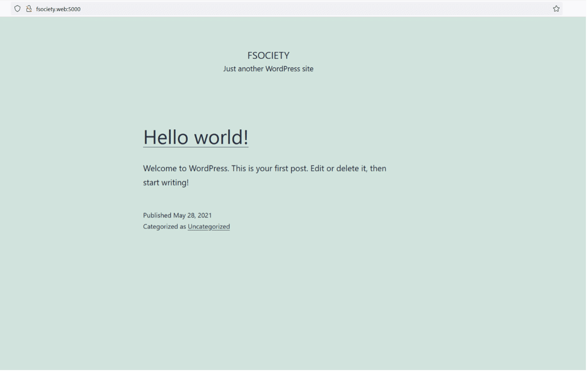Follow the Uncategorized category link
The width and height of the screenshot is (588, 371).
click(x=209, y=227)
